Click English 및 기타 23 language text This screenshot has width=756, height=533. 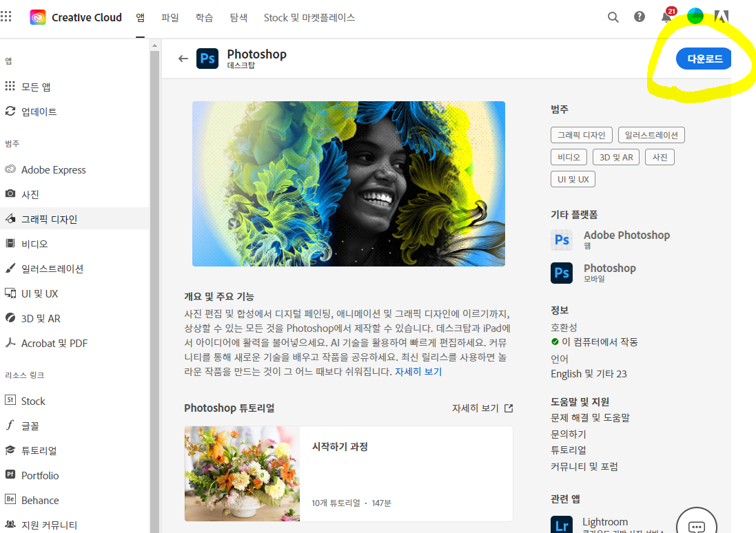click(x=589, y=374)
